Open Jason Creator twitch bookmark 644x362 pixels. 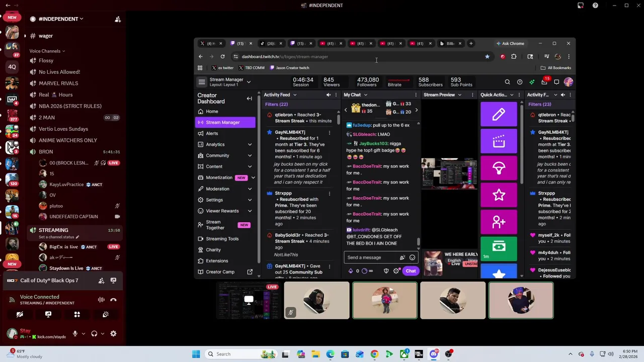coord(289,68)
